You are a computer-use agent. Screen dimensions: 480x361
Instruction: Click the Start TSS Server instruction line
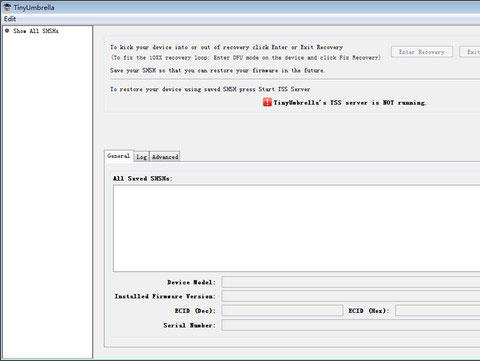point(210,89)
